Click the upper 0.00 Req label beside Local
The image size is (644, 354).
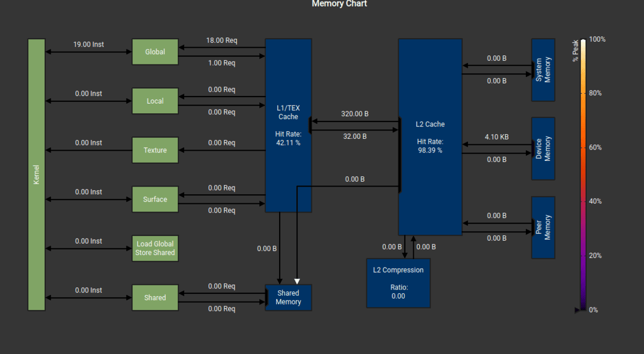coord(222,89)
